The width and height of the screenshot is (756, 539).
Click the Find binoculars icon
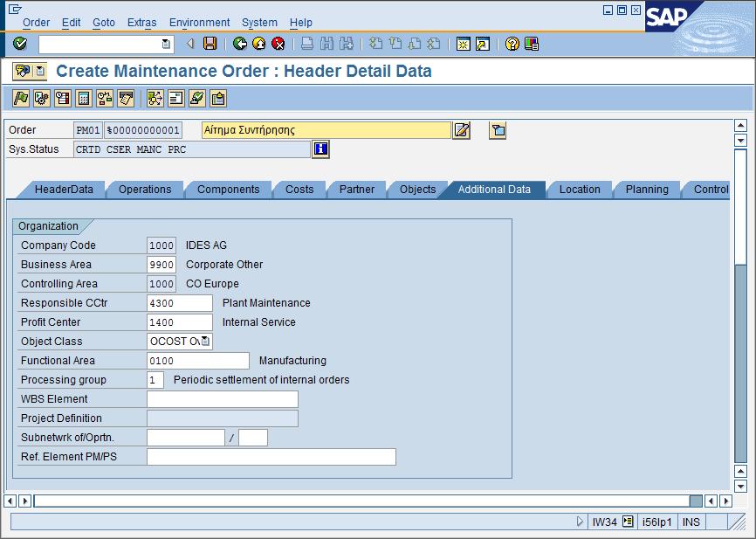326,44
